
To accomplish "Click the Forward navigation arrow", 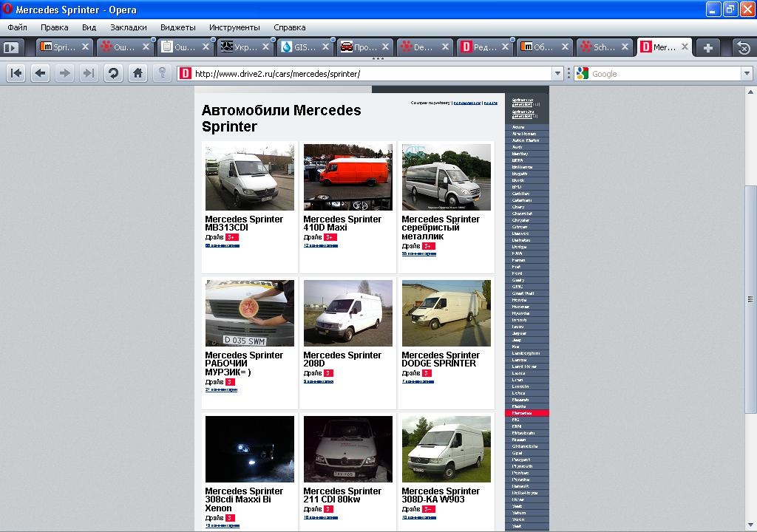I will pyautogui.click(x=65, y=73).
